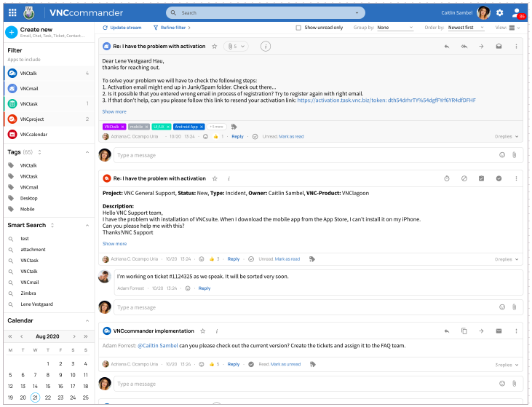
Task: Reply-all to the activation email
Action: click(464, 46)
